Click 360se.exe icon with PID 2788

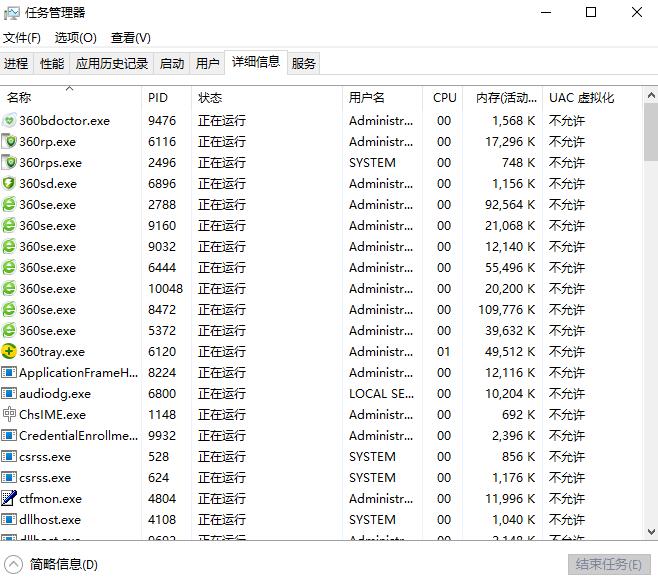tap(9, 205)
